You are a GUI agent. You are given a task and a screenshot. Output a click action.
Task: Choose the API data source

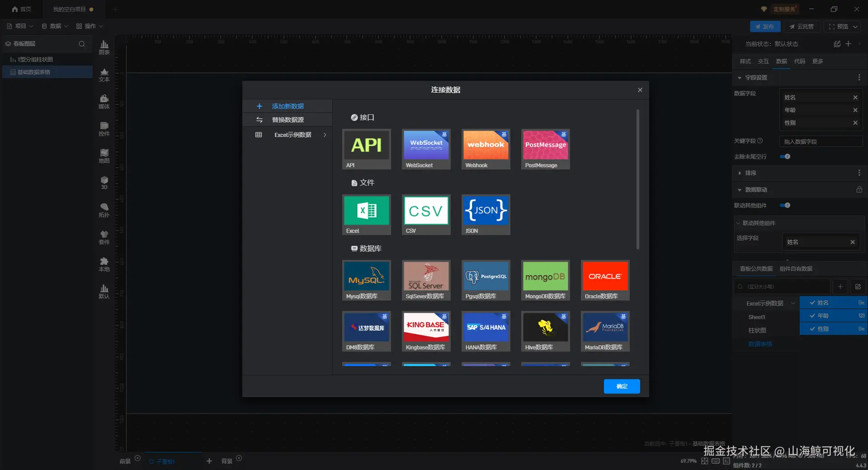[x=367, y=149]
